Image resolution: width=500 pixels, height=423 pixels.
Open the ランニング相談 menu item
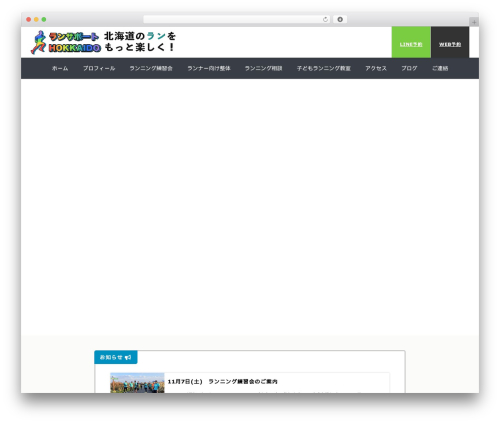click(x=263, y=68)
